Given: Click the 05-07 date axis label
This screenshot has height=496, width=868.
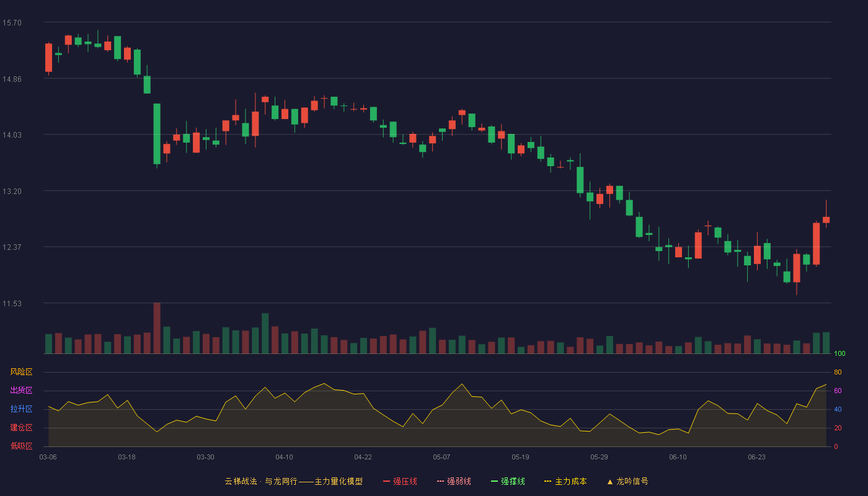Looking at the screenshot, I should click(x=441, y=457).
